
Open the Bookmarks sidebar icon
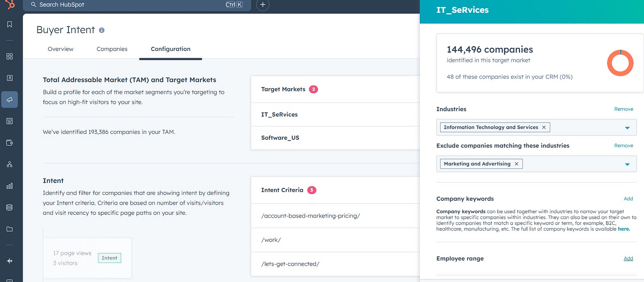coord(10,25)
